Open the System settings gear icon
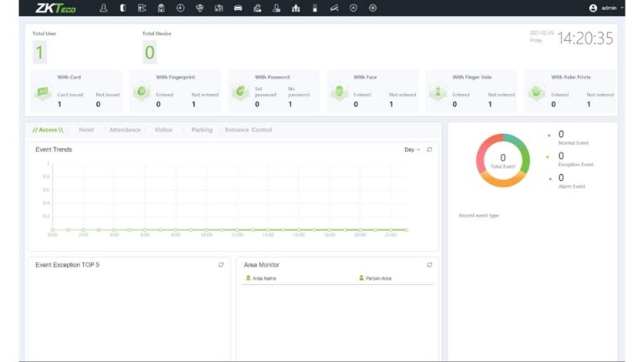The width and height of the screenshot is (644, 362). 372,8
